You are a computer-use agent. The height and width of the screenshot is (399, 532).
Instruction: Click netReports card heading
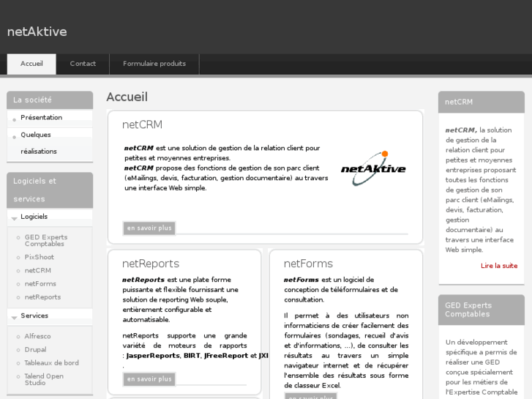(151, 264)
